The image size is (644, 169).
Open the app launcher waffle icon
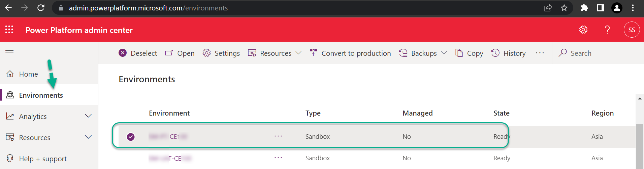click(x=9, y=30)
